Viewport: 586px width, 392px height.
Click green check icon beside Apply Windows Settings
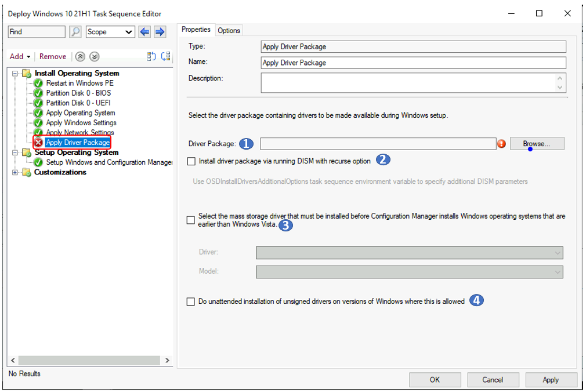38,122
